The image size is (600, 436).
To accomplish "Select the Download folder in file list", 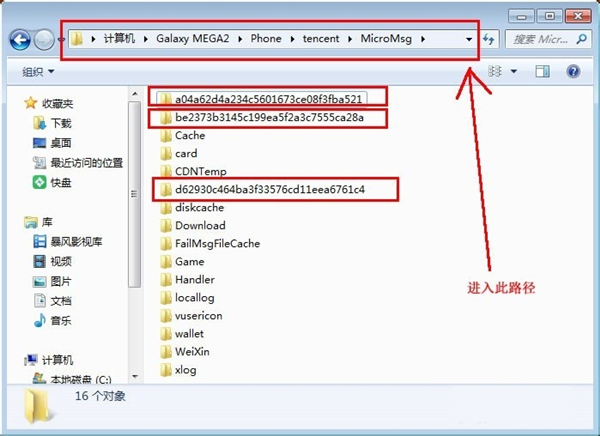I will (199, 226).
